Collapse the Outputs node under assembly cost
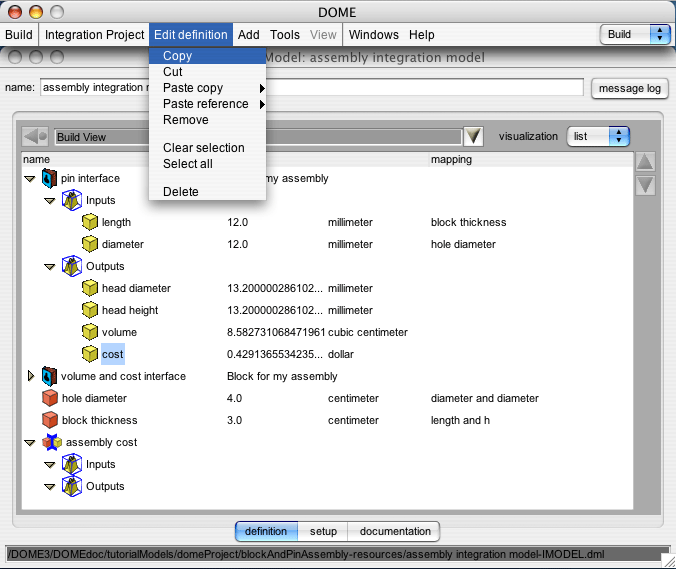This screenshot has height=569, width=676. click(50, 487)
